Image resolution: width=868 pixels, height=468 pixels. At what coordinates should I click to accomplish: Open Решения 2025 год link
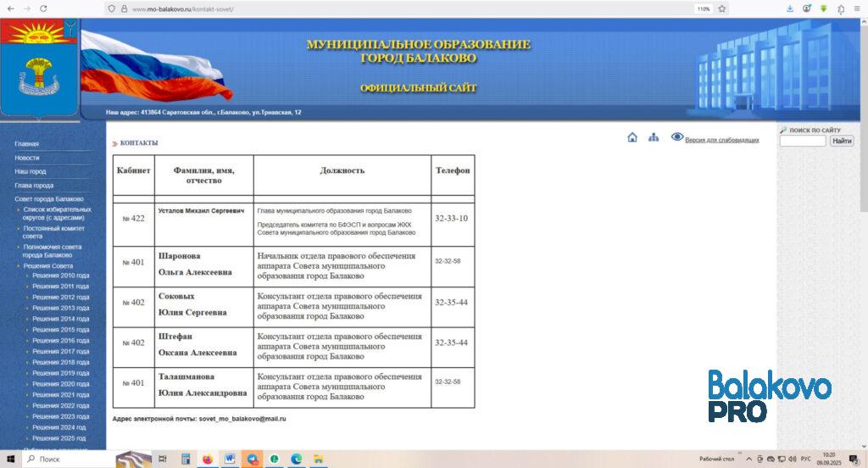point(58,438)
